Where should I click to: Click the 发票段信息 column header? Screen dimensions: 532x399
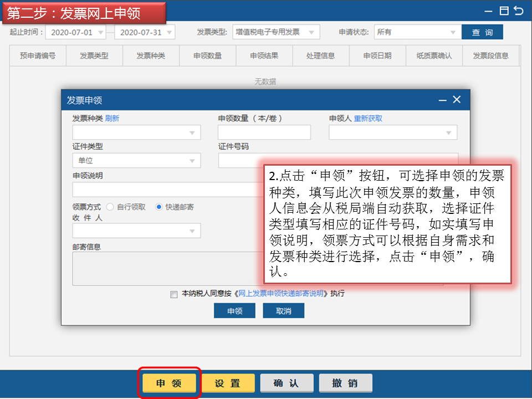(491, 55)
